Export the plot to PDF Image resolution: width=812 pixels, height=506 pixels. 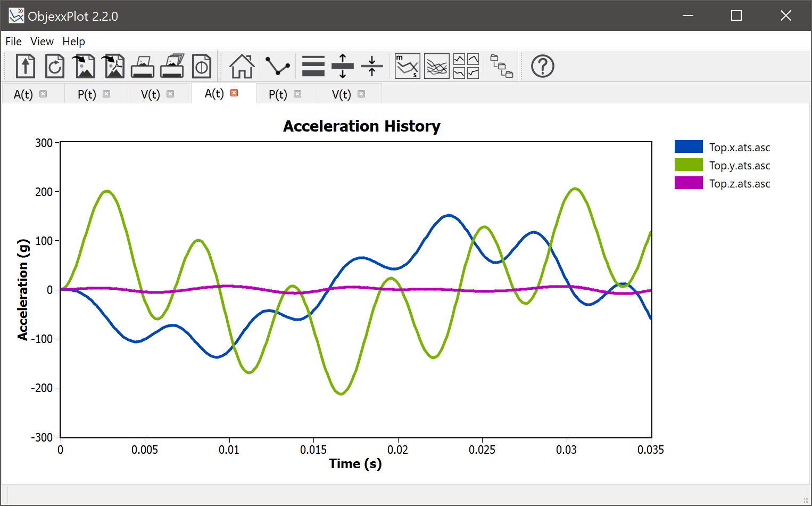point(113,66)
